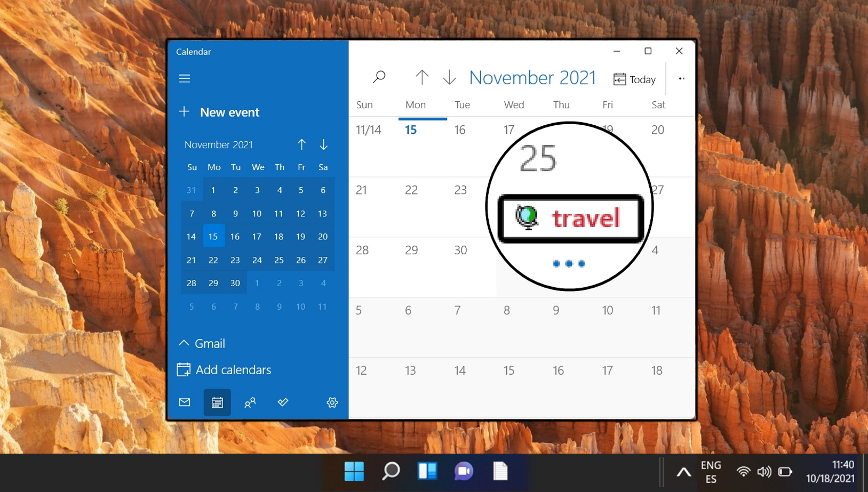Select December 18 in the main grid
Image resolution: width=868 pixels, height=492 pixels.
(668, 388)
